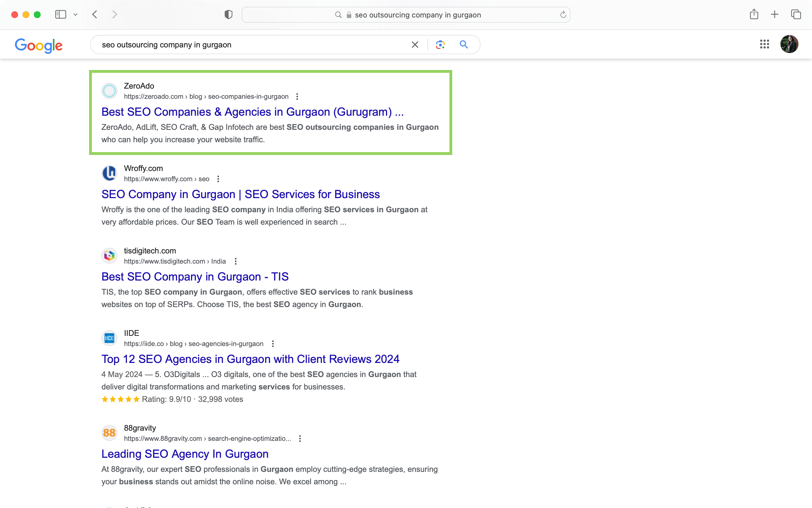This screenshot has width=812, height=508.
Task: Reload the page with the refresh icon
Action: pyautogui.click(x=563, y=14)
